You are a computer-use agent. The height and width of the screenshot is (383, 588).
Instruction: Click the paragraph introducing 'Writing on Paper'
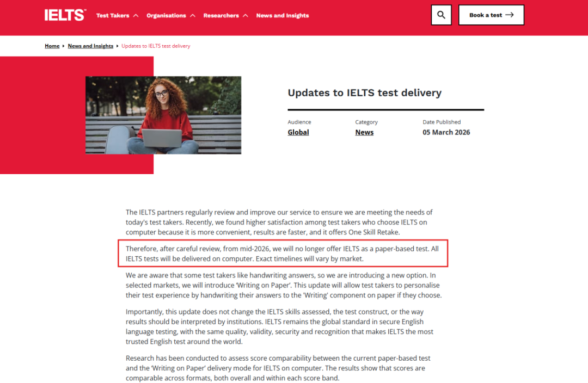[283, 286]
